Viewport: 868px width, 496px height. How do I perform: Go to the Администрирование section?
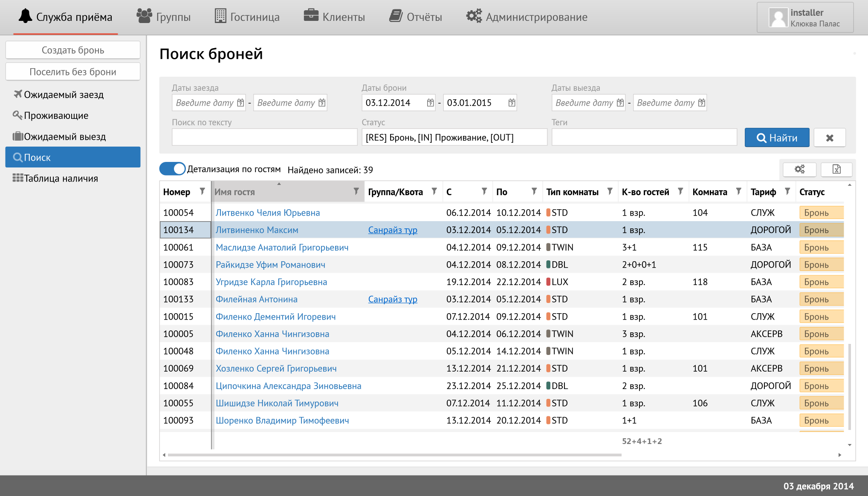(527, 17)
